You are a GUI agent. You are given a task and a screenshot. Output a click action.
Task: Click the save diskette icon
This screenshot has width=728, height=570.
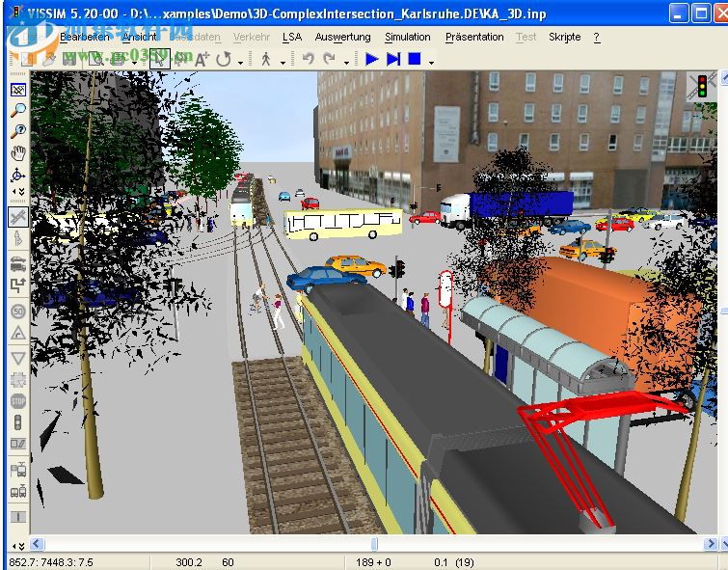coord(69,59)
